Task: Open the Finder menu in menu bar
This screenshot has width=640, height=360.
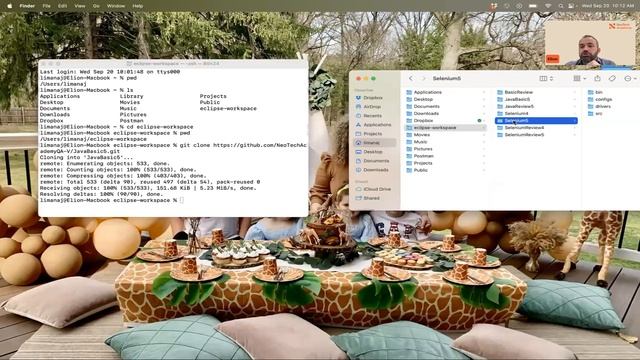Action: [27, 6]
